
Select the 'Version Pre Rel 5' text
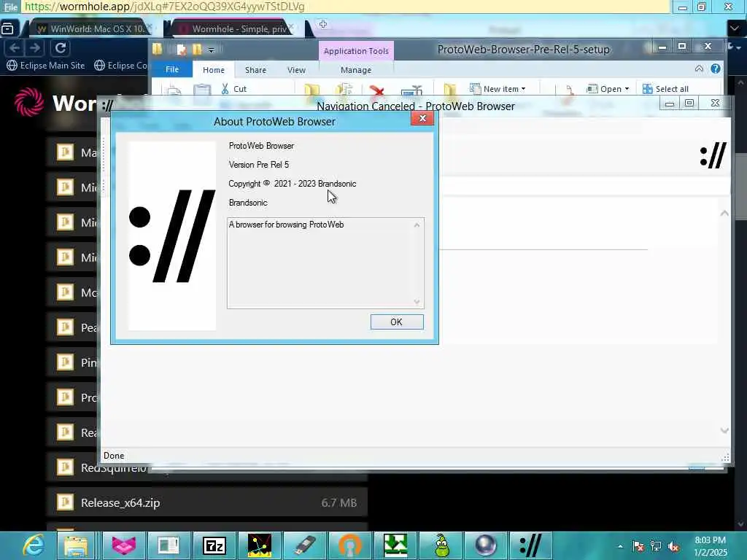(x=259, y=165)
